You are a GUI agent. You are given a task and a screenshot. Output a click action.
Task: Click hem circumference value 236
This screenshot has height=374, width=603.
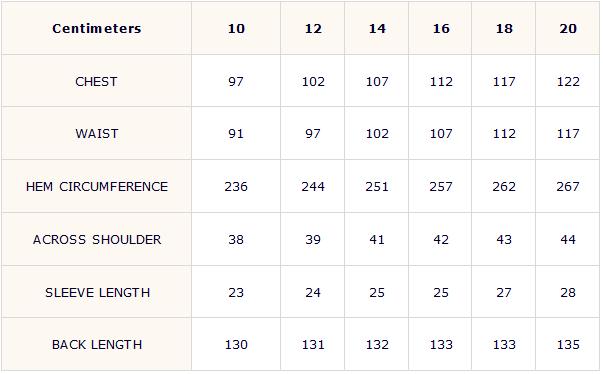point(236,186)
